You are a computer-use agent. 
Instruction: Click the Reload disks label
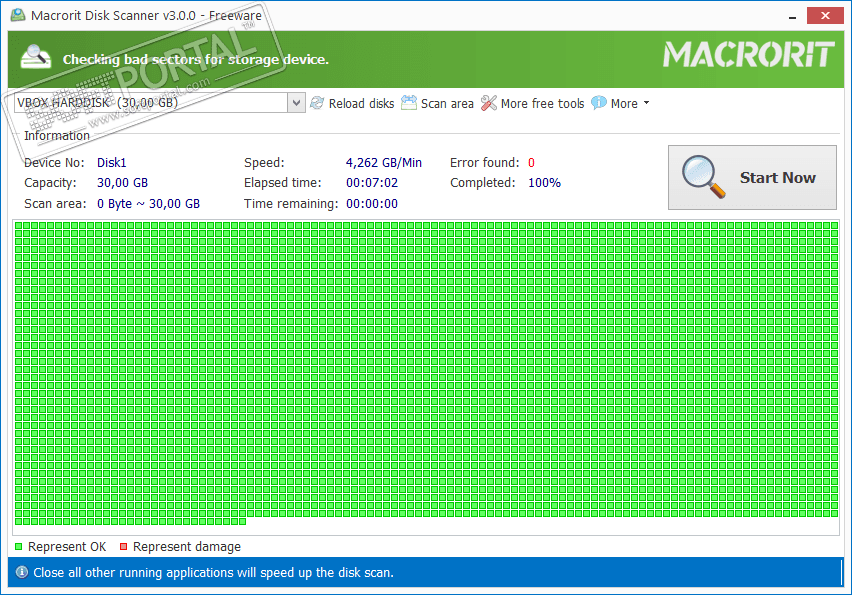point(361,103)
